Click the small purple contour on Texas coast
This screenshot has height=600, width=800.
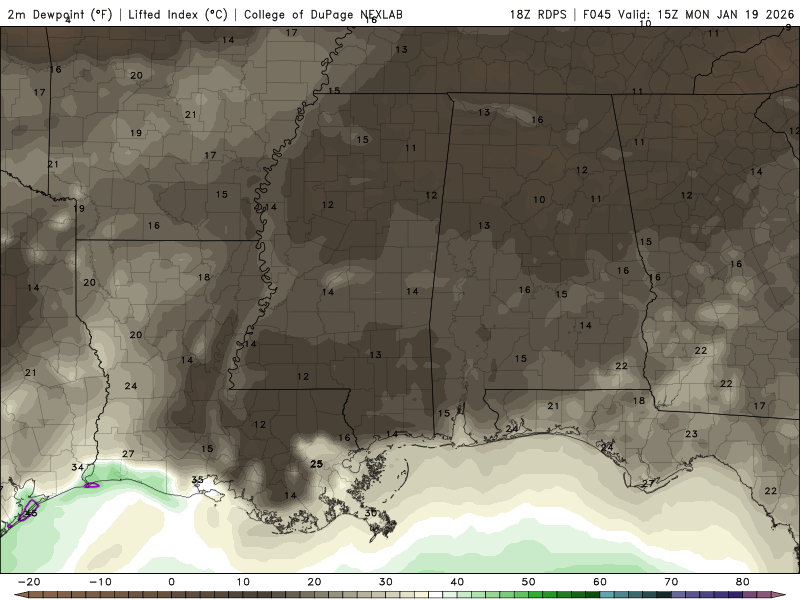click(x=92, y=485)
